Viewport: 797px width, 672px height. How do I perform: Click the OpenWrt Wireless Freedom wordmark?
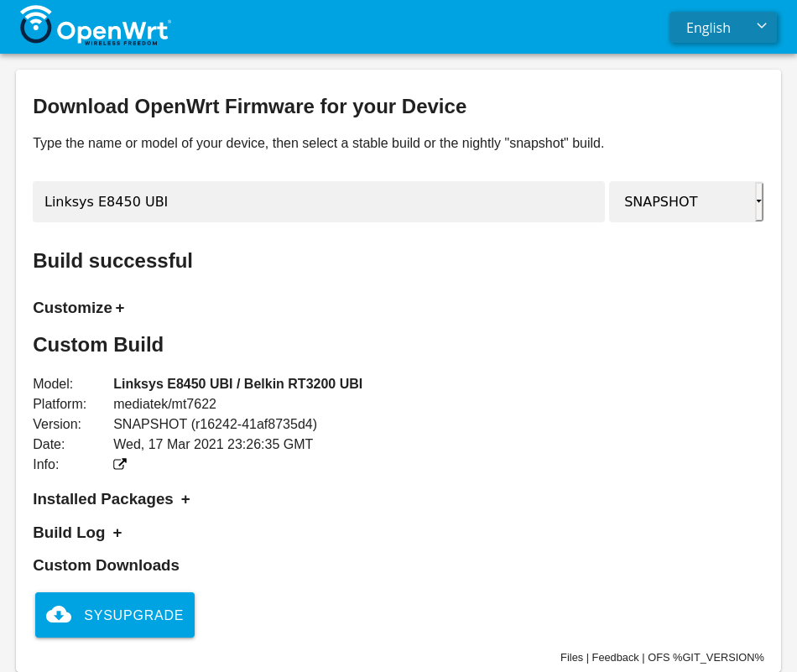click(114, 32)
